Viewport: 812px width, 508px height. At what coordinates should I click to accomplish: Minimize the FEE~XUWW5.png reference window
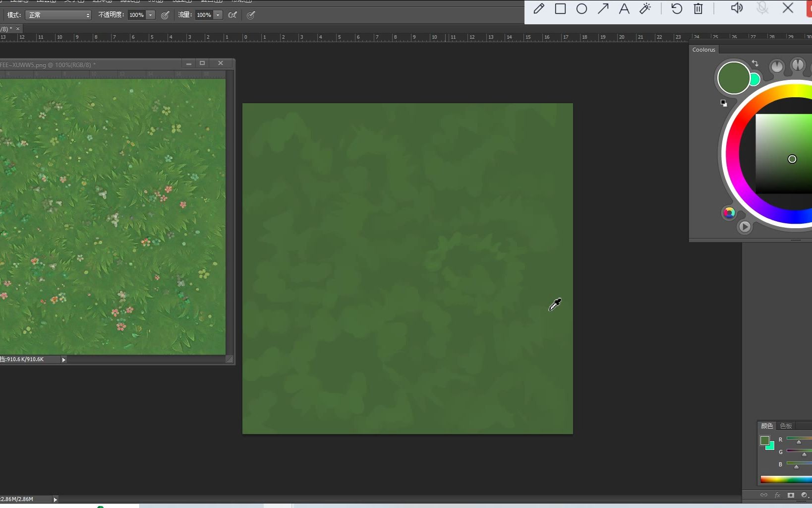click(189, 63)
